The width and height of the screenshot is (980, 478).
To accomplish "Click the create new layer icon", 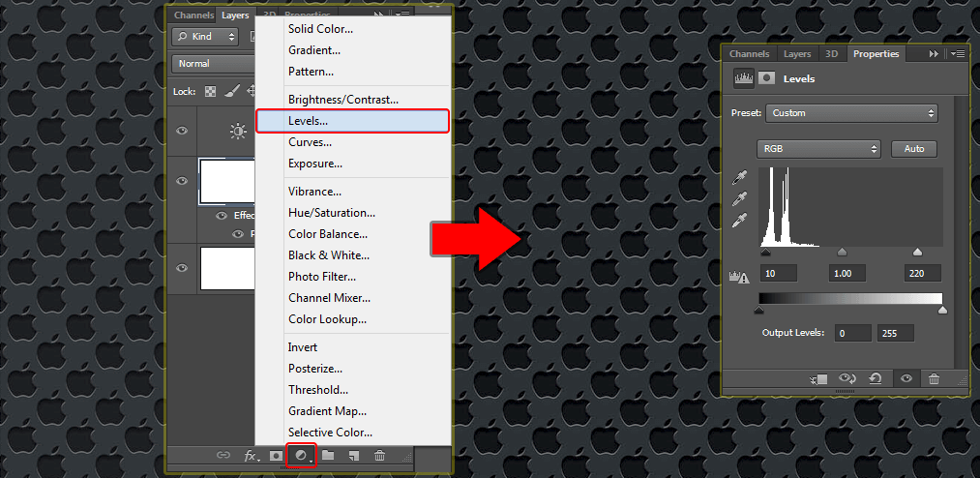I will click(354, 456).
